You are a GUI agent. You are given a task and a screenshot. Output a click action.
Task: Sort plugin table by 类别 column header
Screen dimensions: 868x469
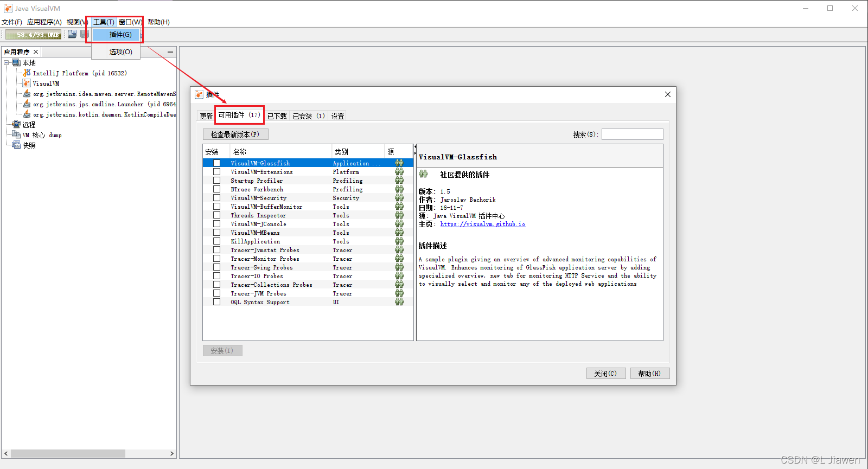point(358,151)
